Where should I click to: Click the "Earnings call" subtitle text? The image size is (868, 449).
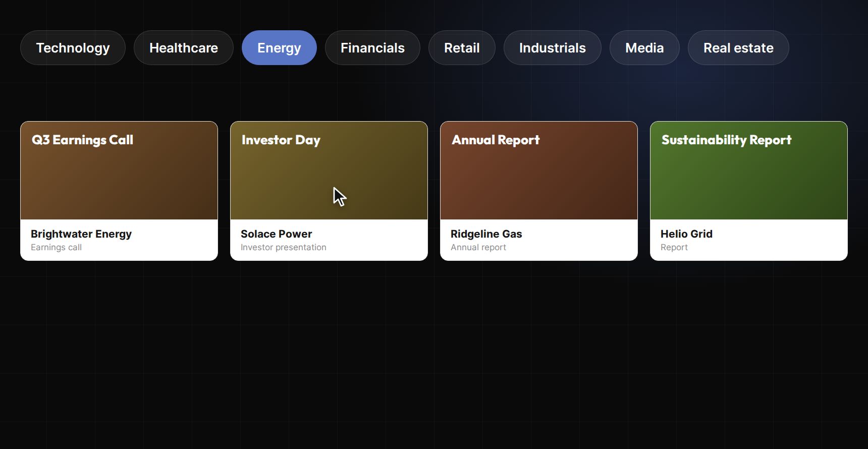(x=56, y=247)
